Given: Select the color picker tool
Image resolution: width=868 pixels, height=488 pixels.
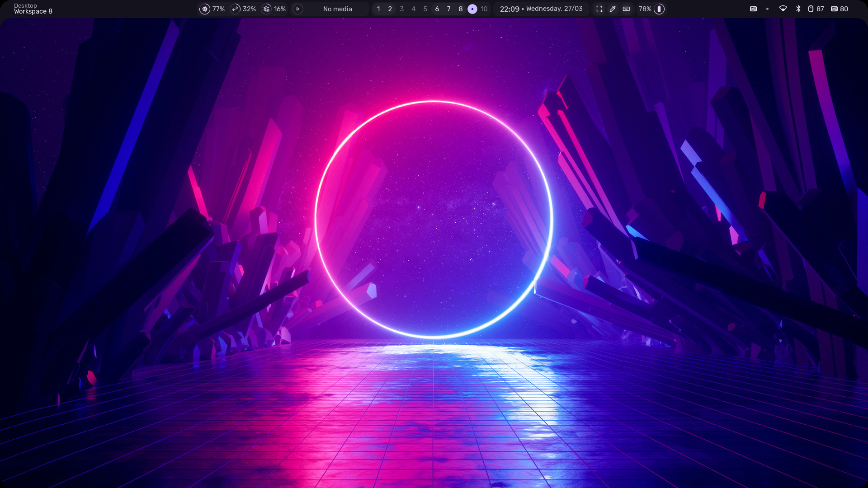Looking at the screenshot, I should (613, 9).
